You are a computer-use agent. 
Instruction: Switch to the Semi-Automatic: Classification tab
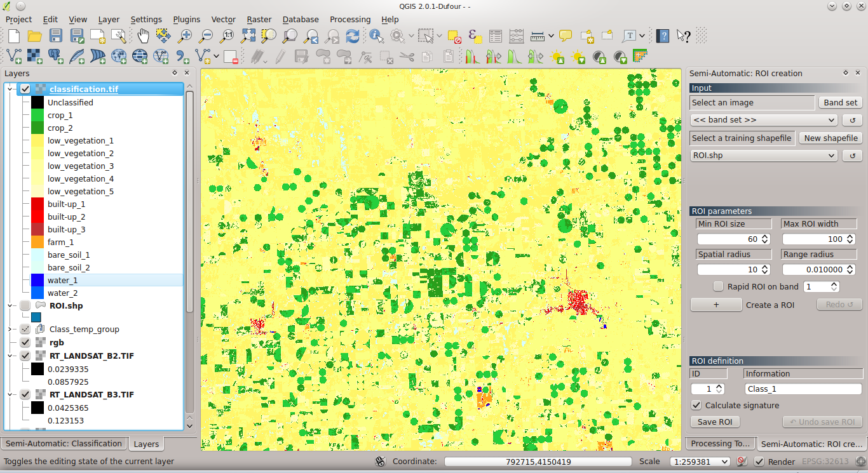64,443
